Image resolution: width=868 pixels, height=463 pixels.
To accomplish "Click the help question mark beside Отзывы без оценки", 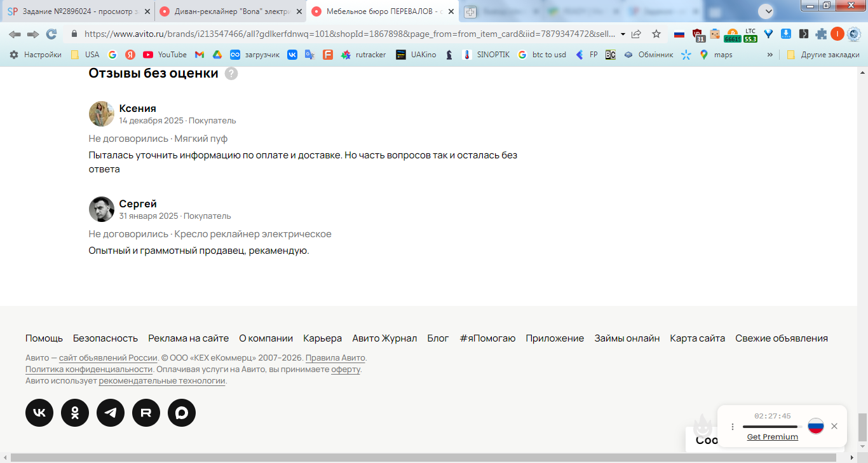I will (231, 74).
